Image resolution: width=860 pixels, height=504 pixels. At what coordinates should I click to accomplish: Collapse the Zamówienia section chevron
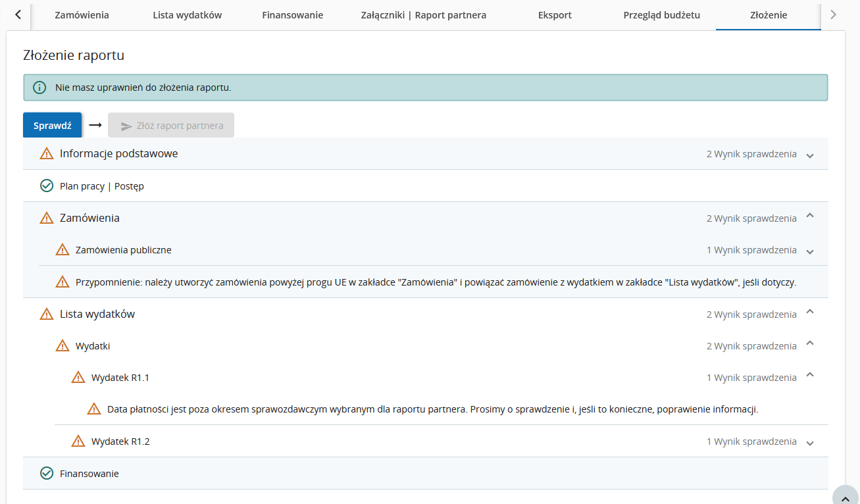point(810,216)
